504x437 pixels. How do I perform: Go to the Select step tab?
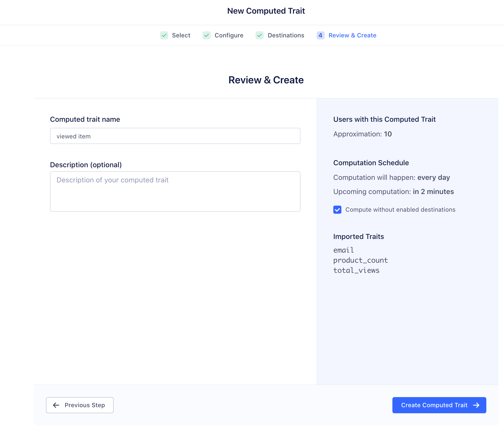point(181,35)
